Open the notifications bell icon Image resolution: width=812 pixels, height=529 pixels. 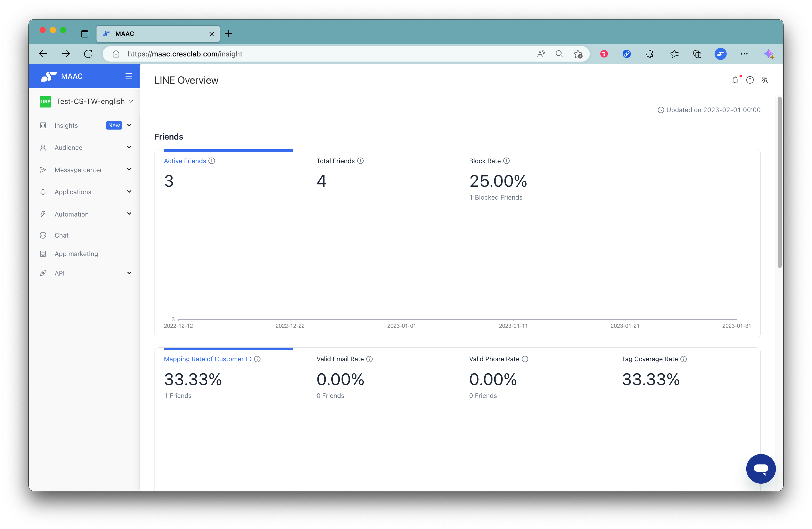point(736,80)
